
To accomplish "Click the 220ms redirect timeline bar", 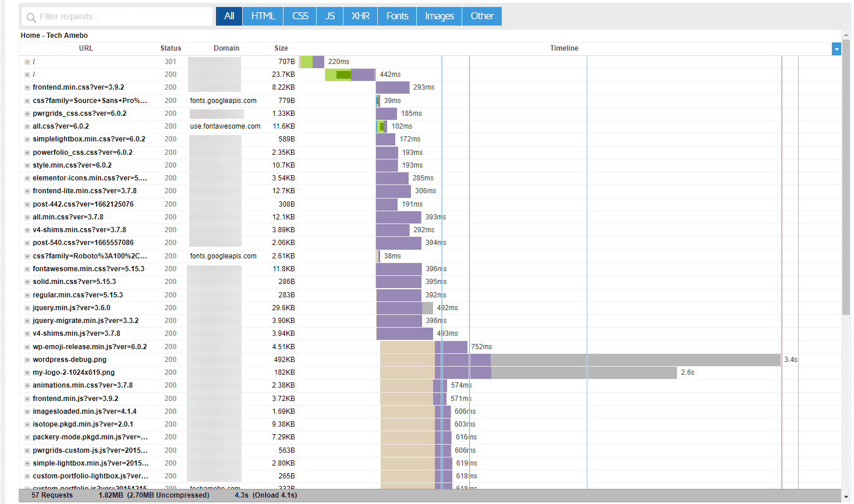I will pyautogui.click(x=311, y=62).
